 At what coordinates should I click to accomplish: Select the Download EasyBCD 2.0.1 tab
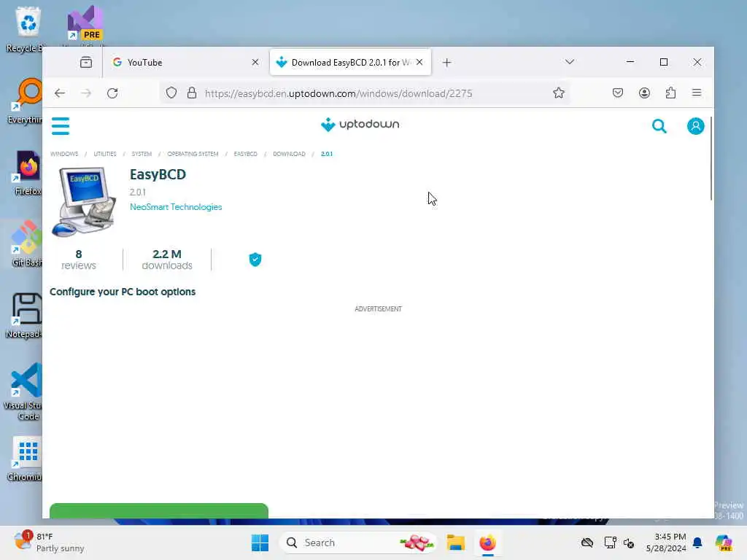pos(350,63)
